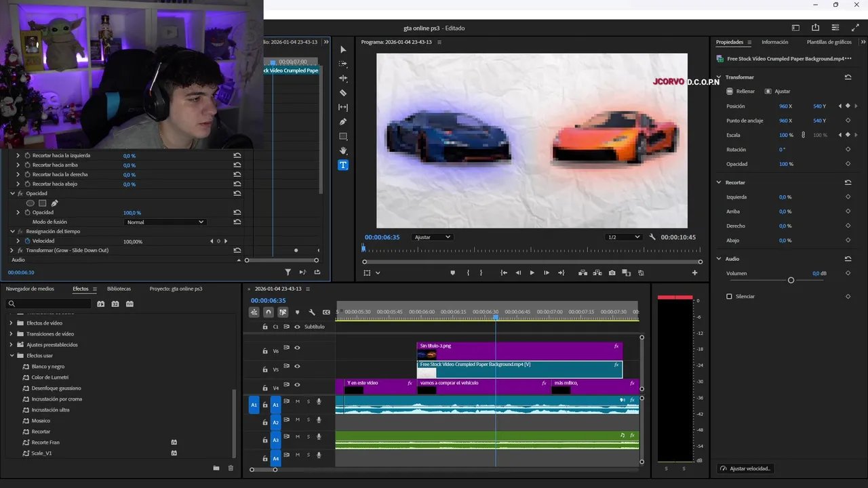The image size is (868, 488).
Task: Toggle visibility of Subtítulo track C1
Action: pos(297,327)
